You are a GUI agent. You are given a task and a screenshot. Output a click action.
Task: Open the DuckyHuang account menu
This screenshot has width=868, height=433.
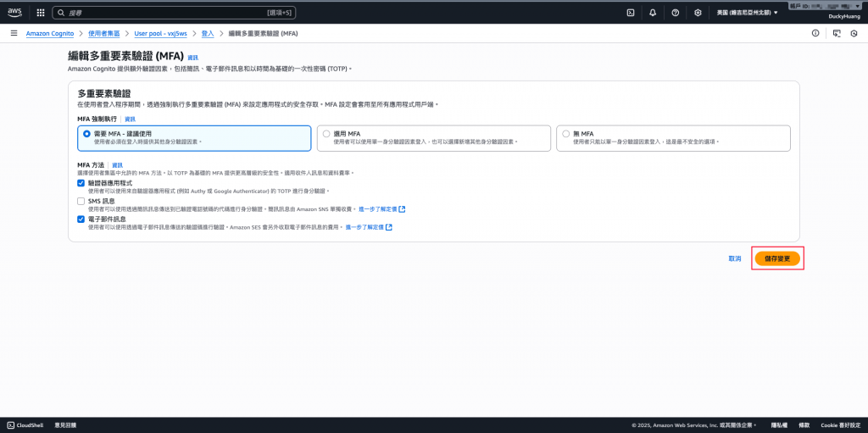click(x=843, y=17)
